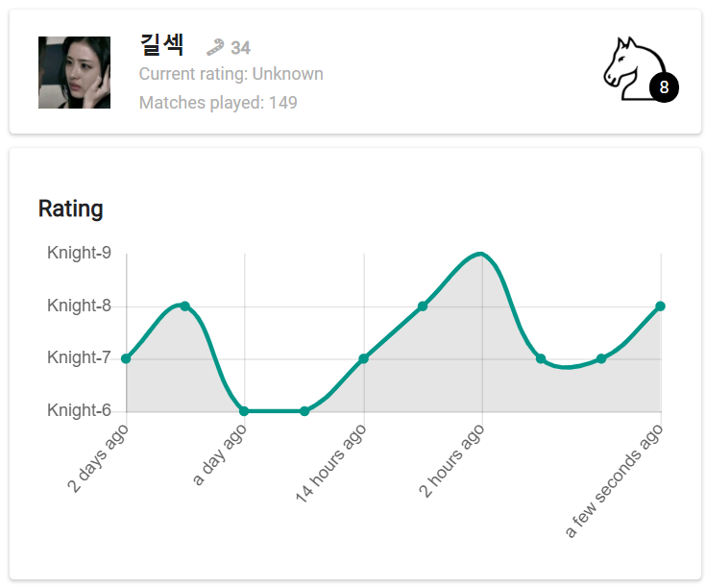Select the Current rating: Unknown text
The width and height of the screenshot is (706, 588).
[x=231, y=74]
